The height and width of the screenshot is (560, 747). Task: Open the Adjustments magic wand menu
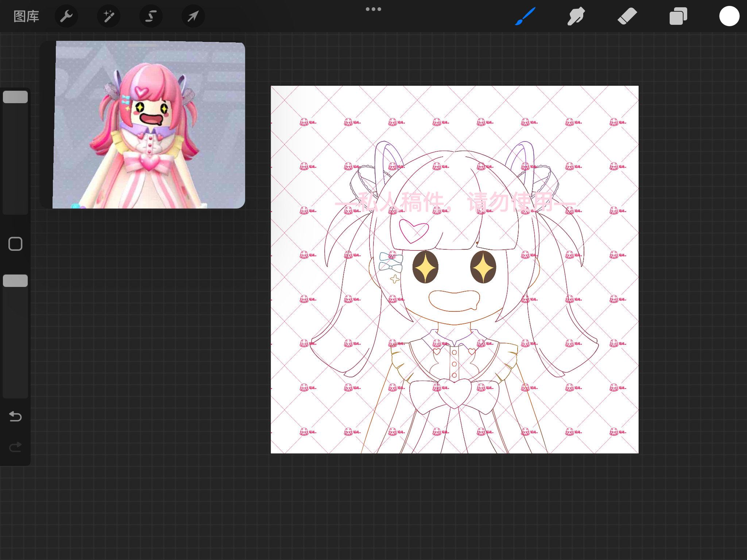pyautogui.click(x=109, y=16)
